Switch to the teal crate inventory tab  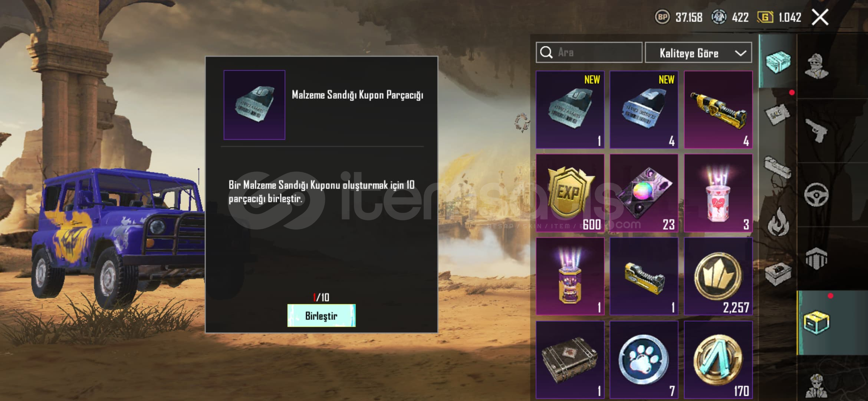coord(777,61)
